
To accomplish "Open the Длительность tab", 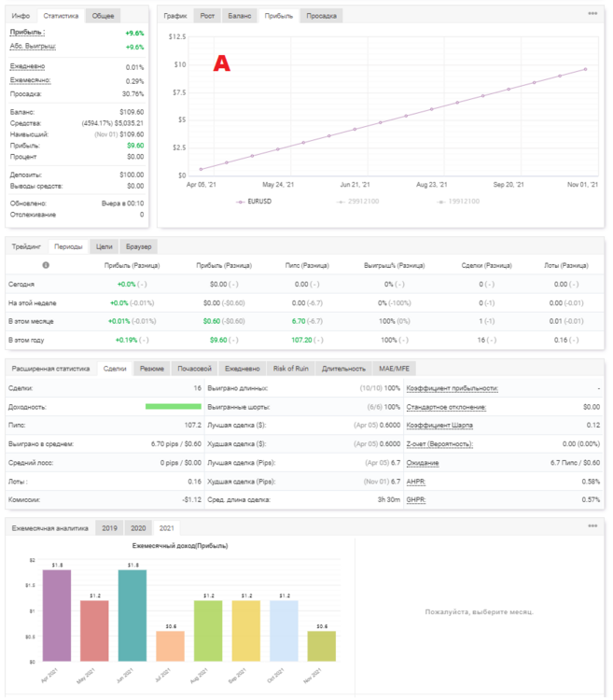I will [343, 369].
